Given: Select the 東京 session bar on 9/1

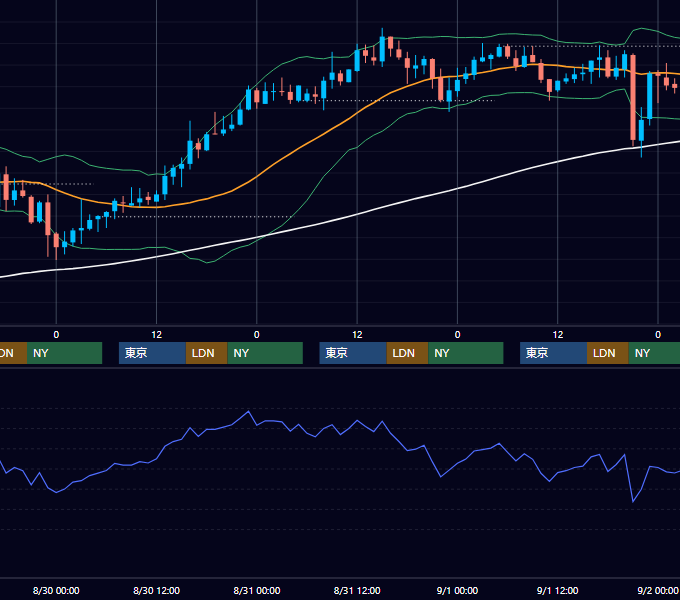Looking at the screenshot, I should click(553, 353).
